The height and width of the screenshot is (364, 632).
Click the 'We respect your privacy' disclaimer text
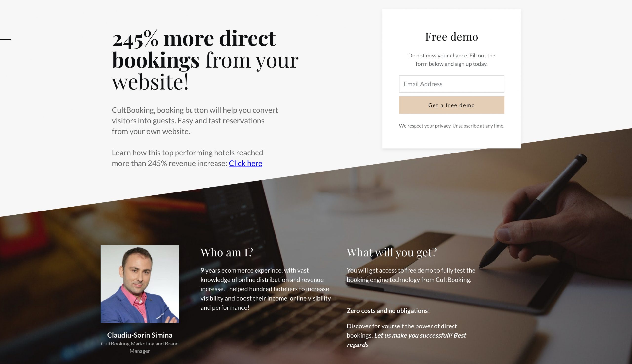tap(452, 125)
